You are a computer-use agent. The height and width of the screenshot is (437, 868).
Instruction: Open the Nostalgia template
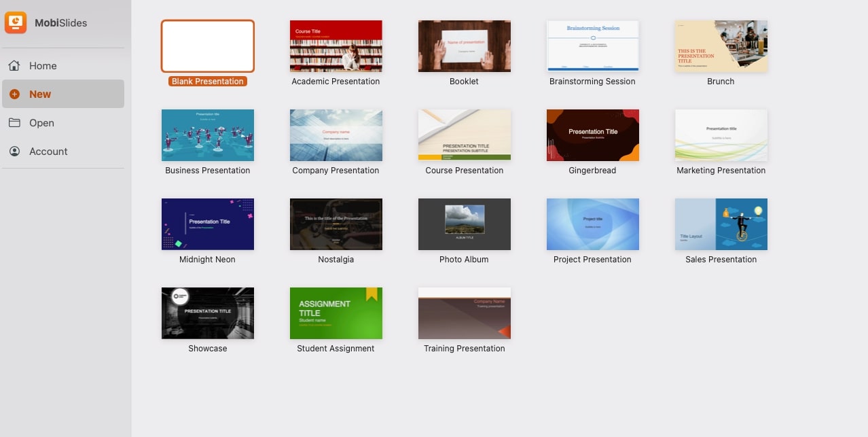pos(336,224)
